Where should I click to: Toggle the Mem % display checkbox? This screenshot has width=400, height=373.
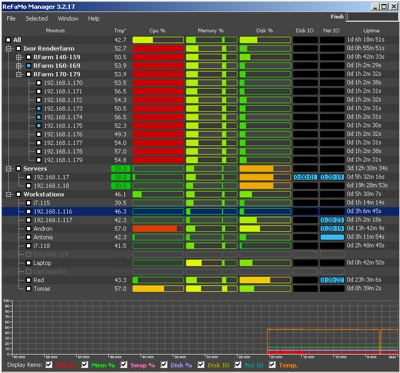coord(85,365)
